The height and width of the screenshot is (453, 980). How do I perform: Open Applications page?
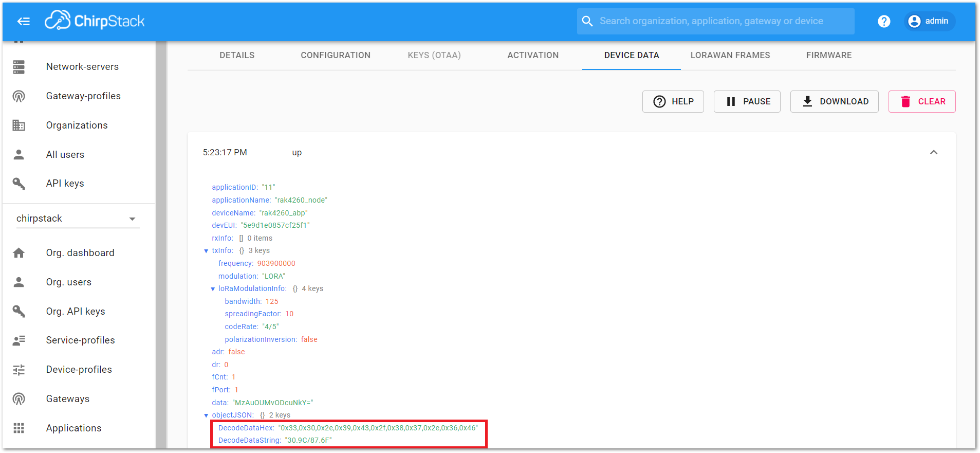coord(73,428)
